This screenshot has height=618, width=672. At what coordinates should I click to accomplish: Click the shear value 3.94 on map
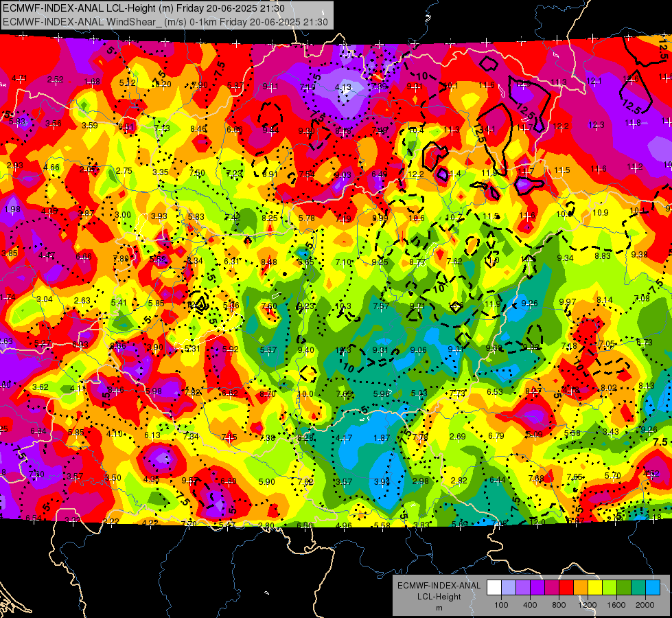tap(382, 481)
